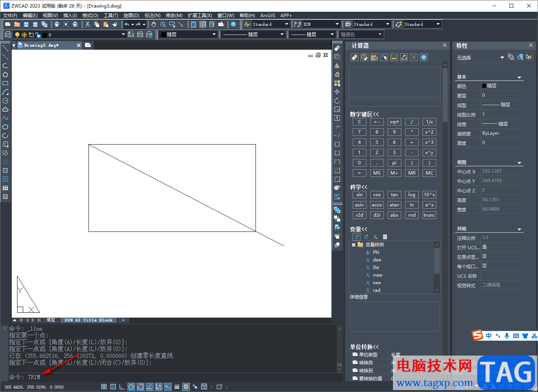Click the Mirror tool in modify toolbar

pyautogui.click(x=337, y=66)
